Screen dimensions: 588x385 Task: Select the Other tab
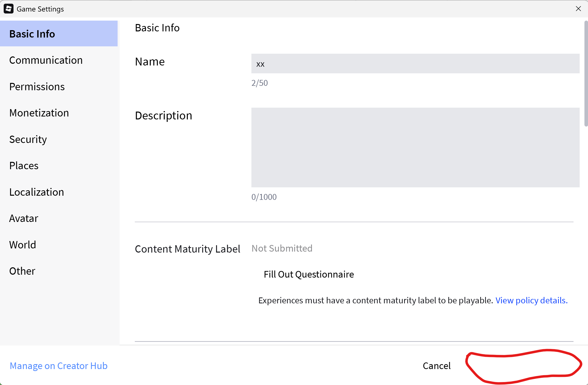(22, 271)
